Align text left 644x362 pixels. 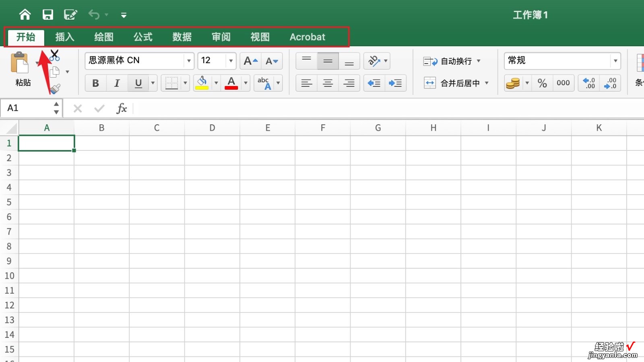pos(307,83)
